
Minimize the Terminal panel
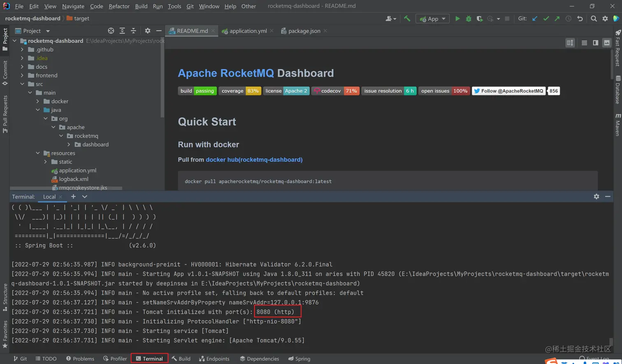(608, 197)
